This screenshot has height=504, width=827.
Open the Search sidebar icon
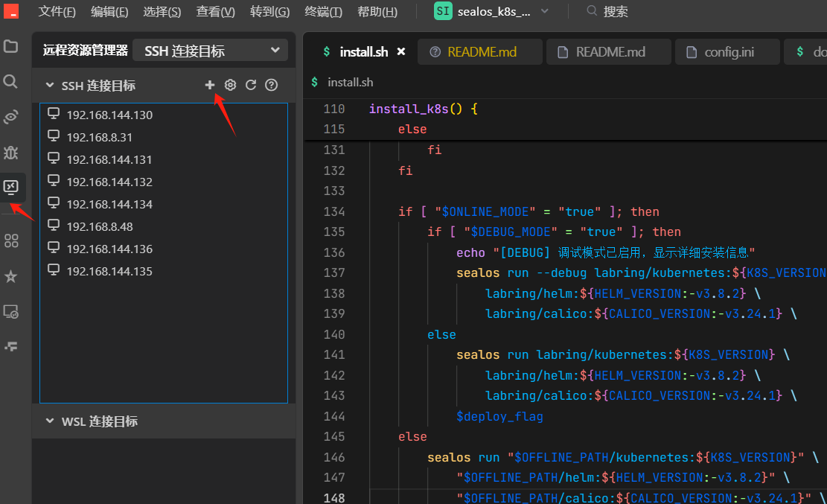tap(11, 81)
